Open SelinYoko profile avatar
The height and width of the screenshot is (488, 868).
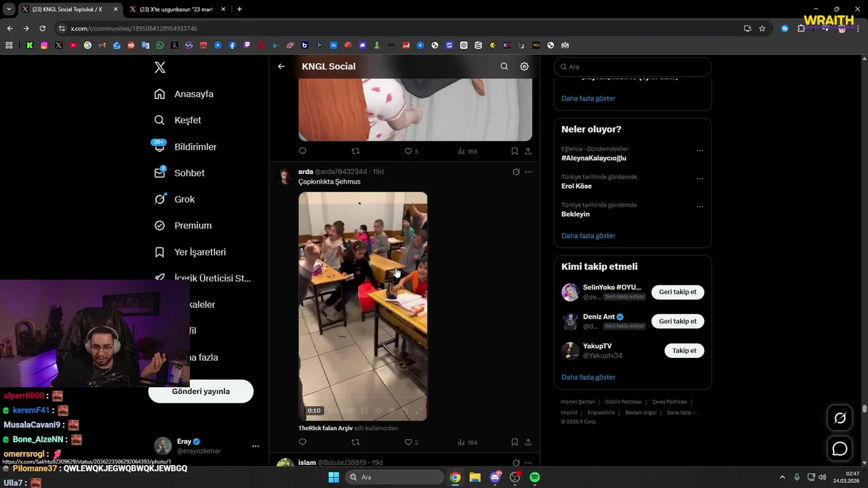(x=570, y=292)
